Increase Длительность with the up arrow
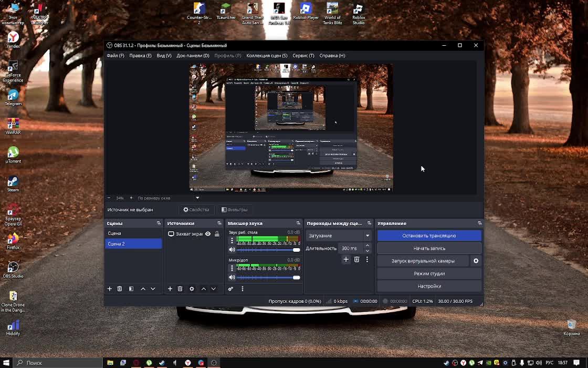The height and width of the screenshot is (368, 588). (x=367, y=246)
